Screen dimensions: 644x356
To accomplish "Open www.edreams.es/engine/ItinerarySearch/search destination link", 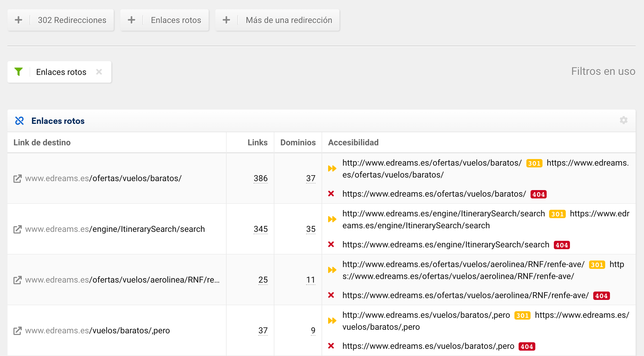I will coord(115,229).
